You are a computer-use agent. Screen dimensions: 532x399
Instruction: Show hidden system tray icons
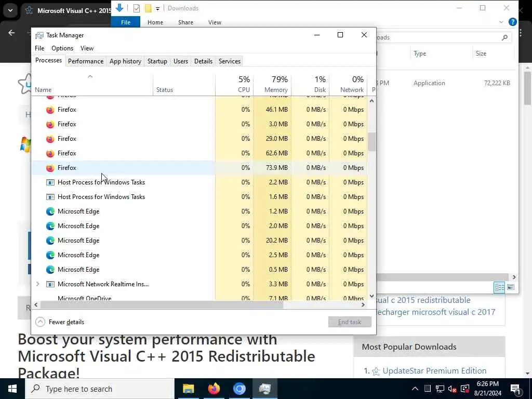point(415,389)
